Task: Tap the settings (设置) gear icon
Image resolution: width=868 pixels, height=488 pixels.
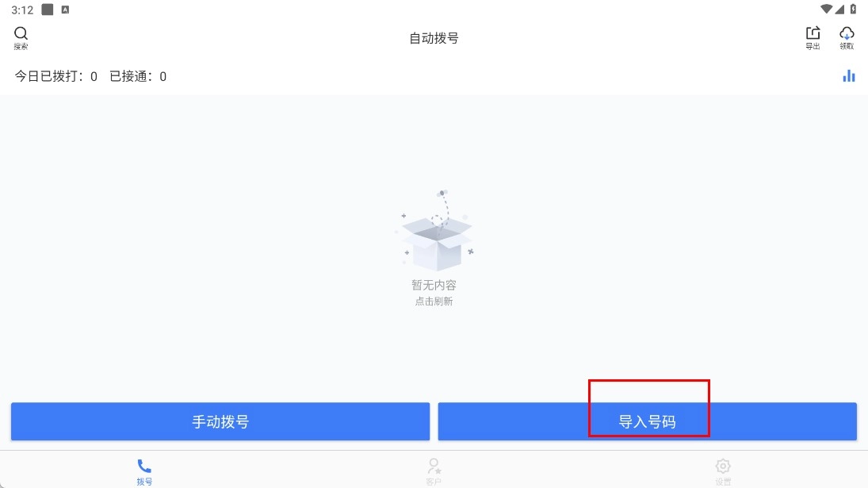Action: coord(723,466)
